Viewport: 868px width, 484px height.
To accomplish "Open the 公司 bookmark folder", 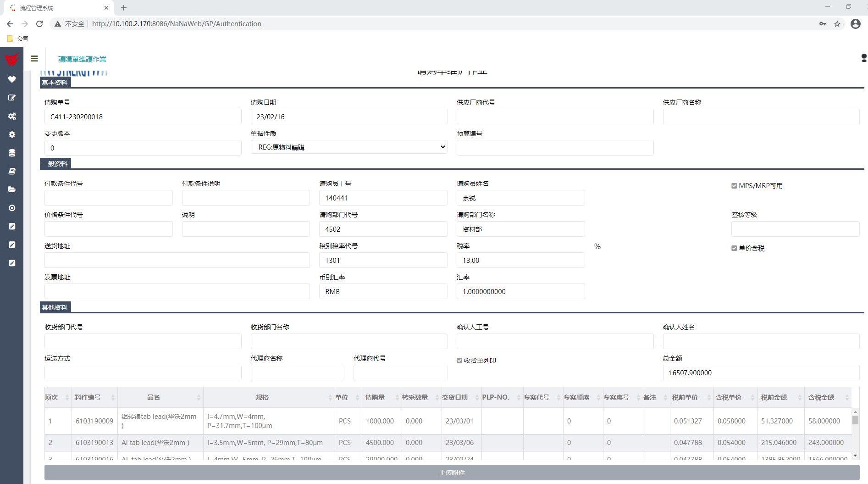I will pos(18,39).
